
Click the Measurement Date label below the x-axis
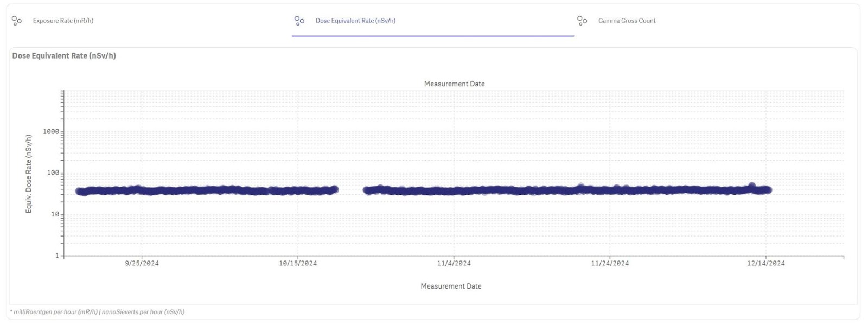coord(451,286)
